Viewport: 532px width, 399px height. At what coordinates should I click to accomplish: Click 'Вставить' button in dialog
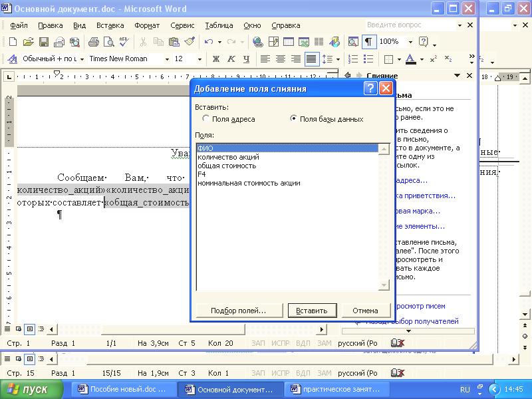pos(312,311)
